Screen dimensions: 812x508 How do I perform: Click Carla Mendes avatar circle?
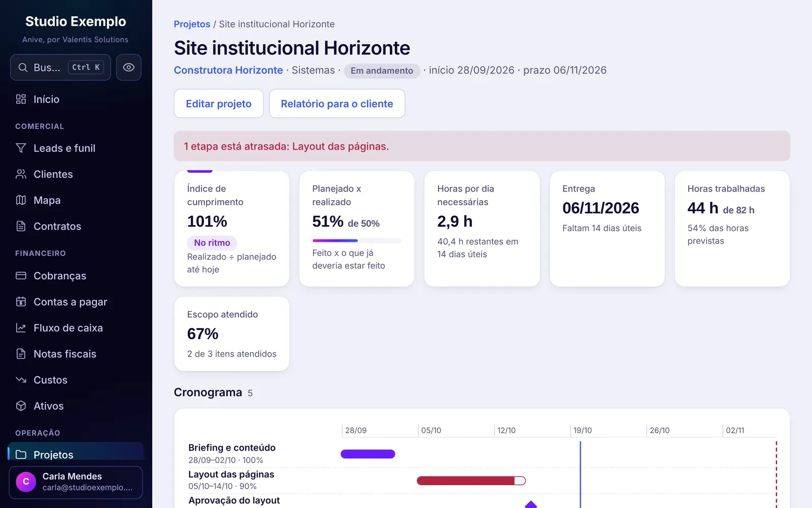point(26,482)
